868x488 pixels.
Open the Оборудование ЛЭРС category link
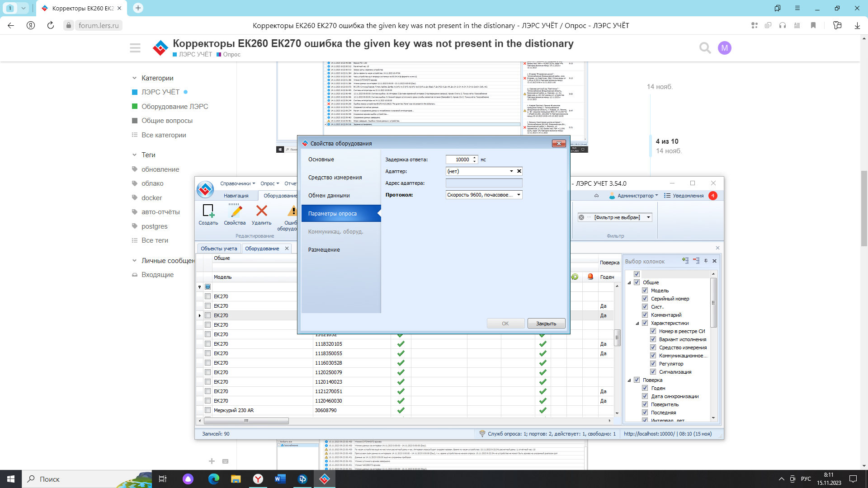(x=175, y=107)
